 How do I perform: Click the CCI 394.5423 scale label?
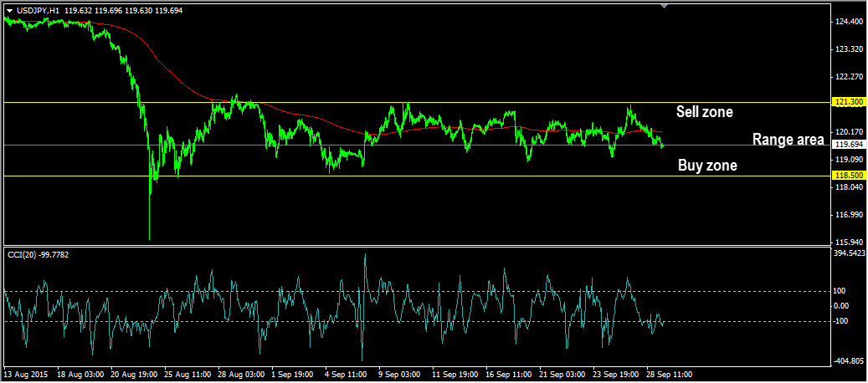(850, 252)
